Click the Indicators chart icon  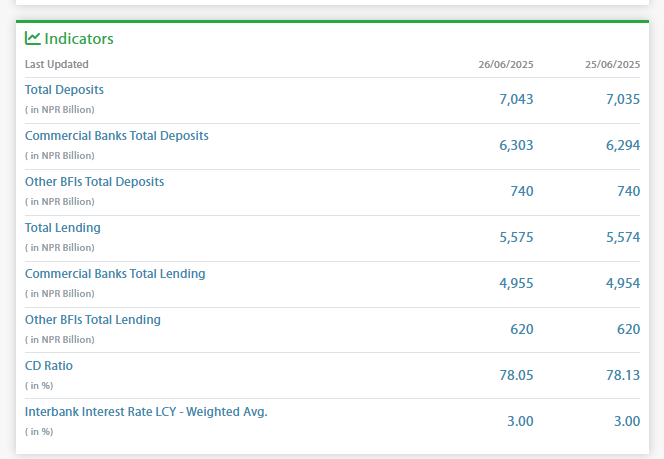pos(33,38)
